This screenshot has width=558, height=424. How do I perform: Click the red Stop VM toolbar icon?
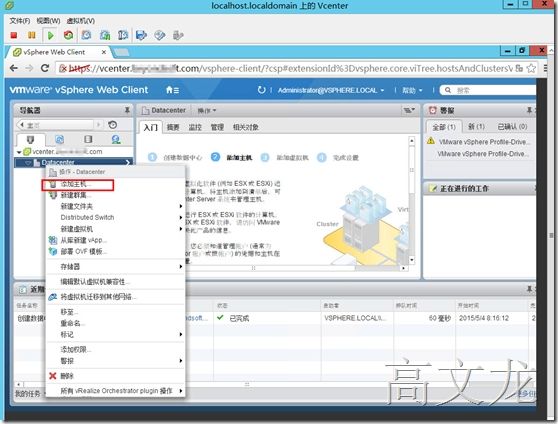click(14, 35)
